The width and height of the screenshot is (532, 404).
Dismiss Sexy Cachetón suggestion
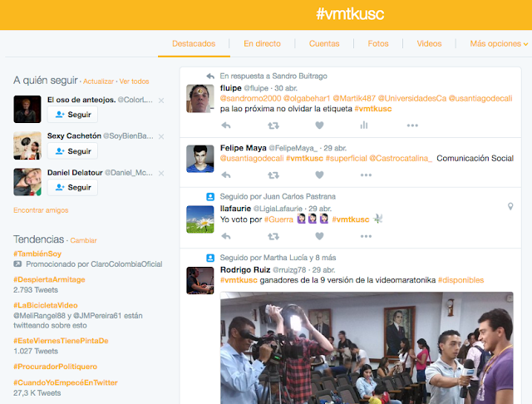point(161,136)
